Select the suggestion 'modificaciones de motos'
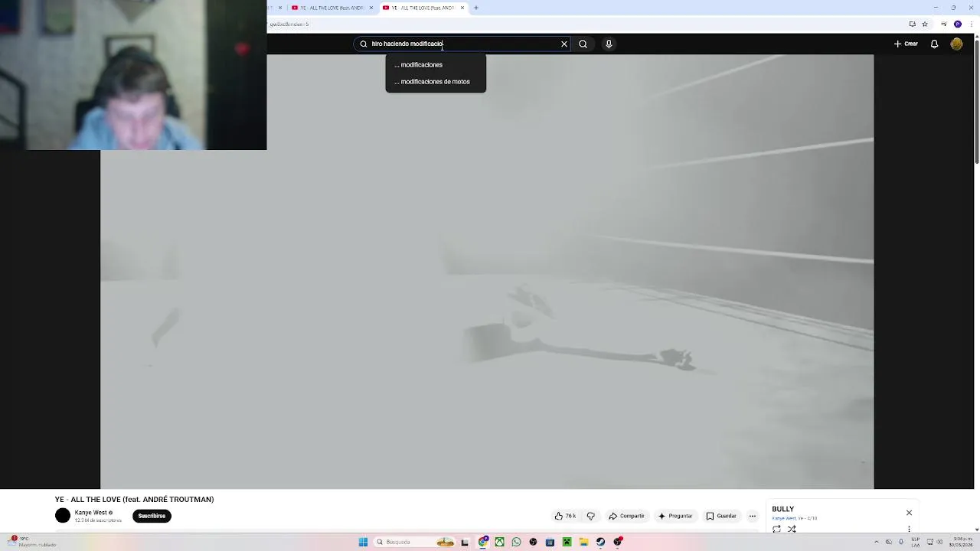This screenshot has width=980, height=551. click(436, 82)
